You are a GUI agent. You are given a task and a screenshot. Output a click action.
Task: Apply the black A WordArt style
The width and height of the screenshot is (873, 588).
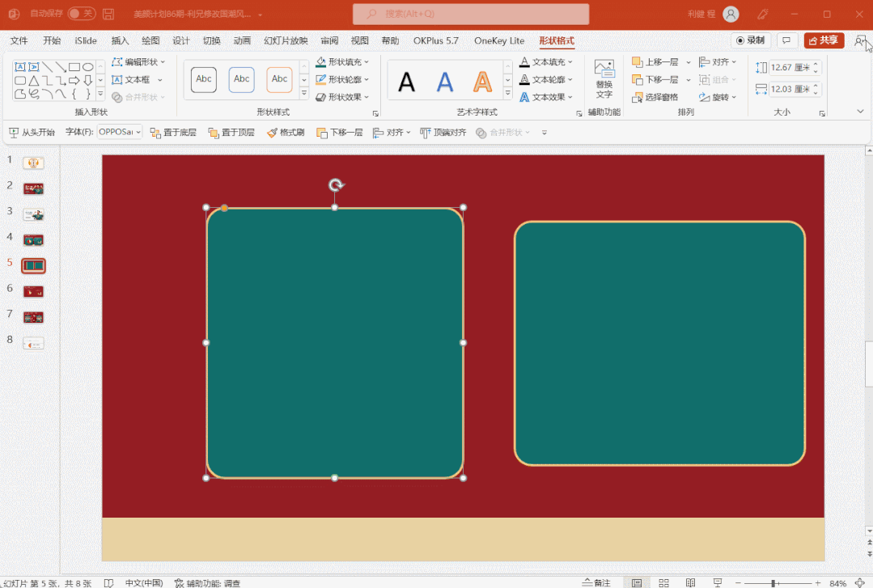point(407,82)
